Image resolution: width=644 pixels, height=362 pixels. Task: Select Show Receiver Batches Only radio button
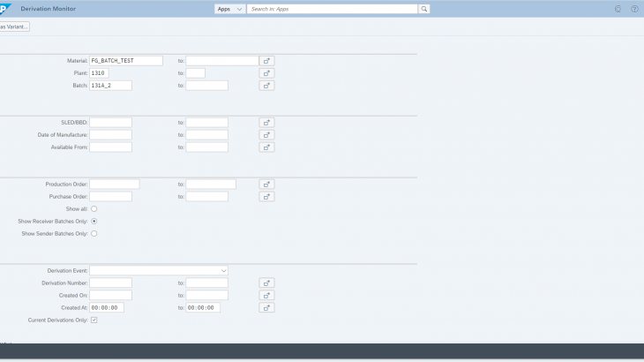94,221
